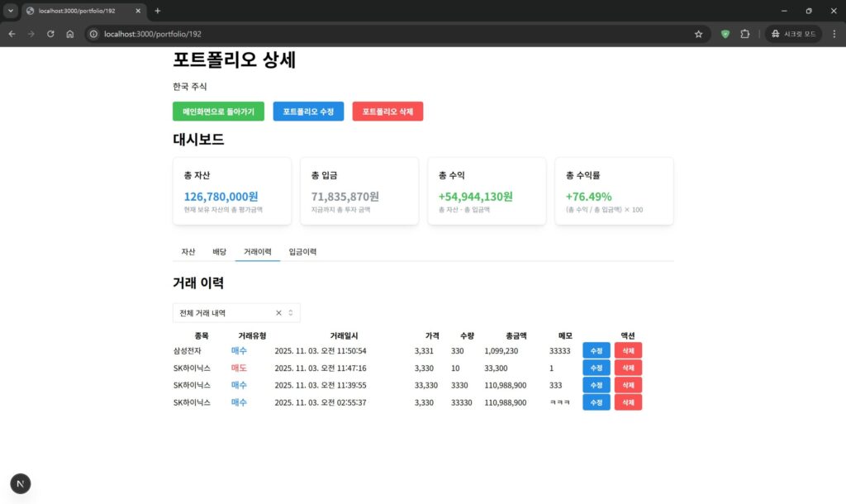
Task: Bookmark this page with the star icon
Action: 698,34
